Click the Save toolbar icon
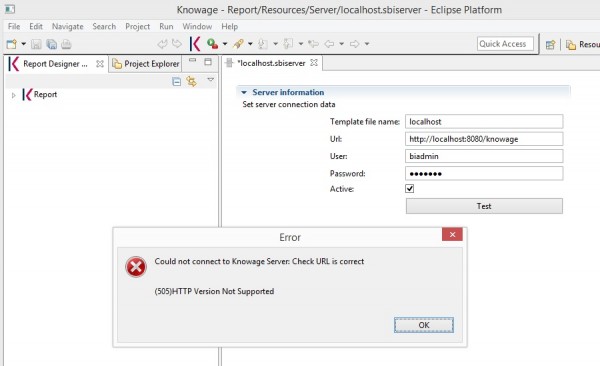Image resolution: width=600 pixels, height=366 pixels. coord(36,44)
